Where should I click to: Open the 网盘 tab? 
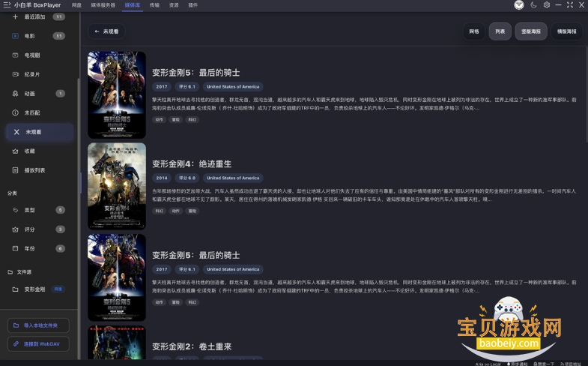point(76,5)
